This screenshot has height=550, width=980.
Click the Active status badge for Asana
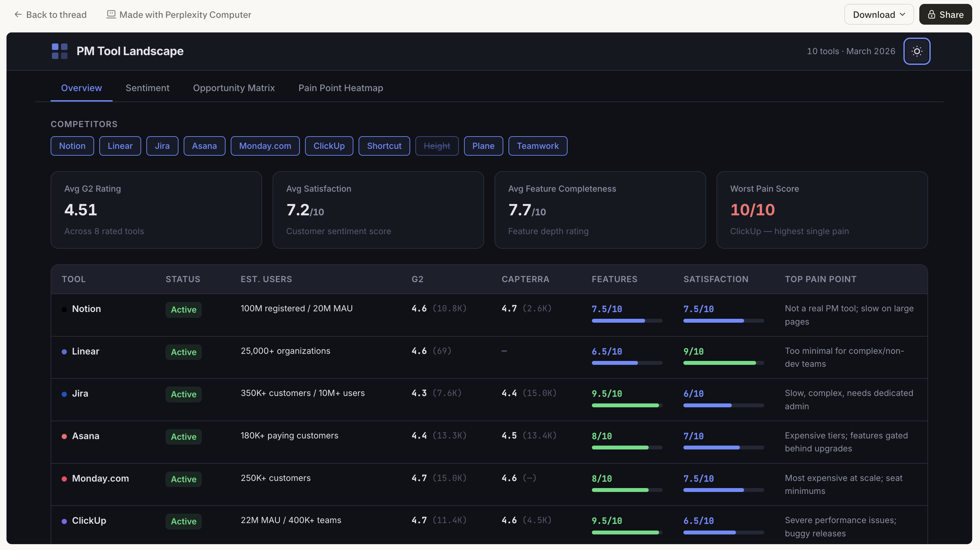coord(183,436)
